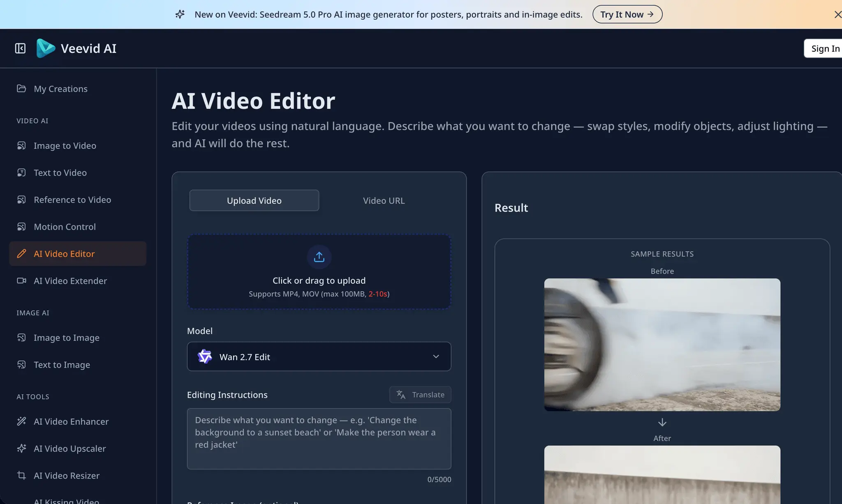The image size is (842, 504).
Task: Open Motion Control page
Action: pyautogui.click(x=78, y=227)
